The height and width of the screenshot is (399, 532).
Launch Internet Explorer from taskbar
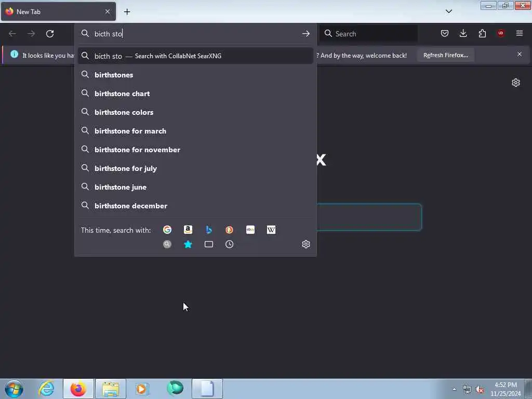46,389
